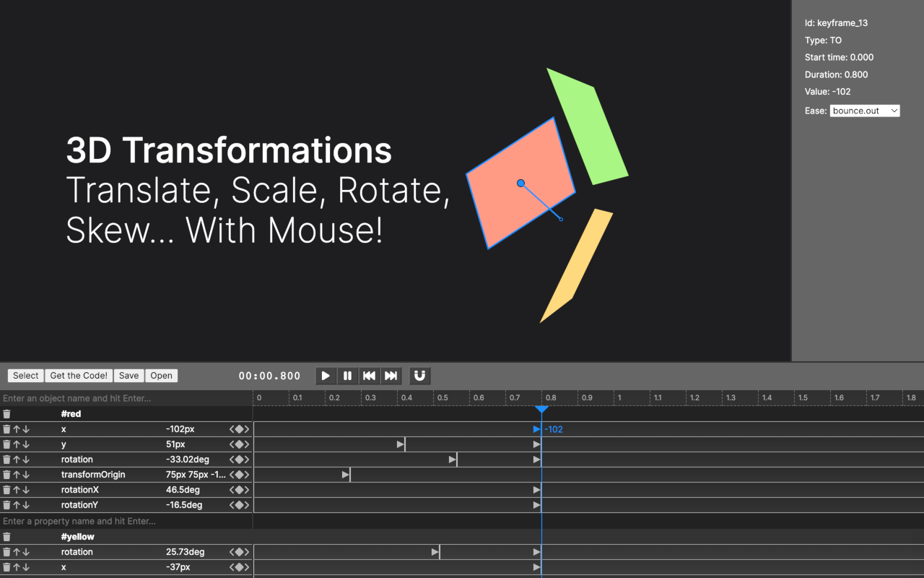Focus the property name input field
The height and width of the screenshot is (578, 924).
point(126,521)
